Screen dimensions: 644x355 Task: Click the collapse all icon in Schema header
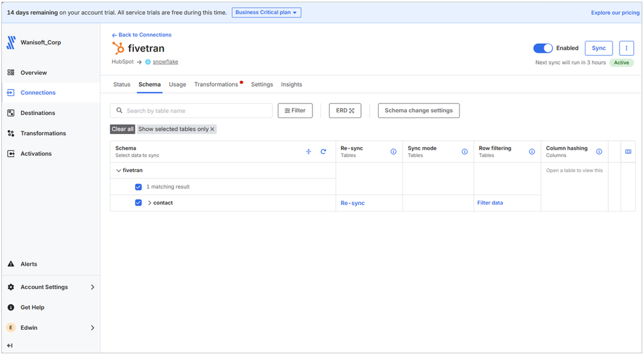(x=308, y=151)
